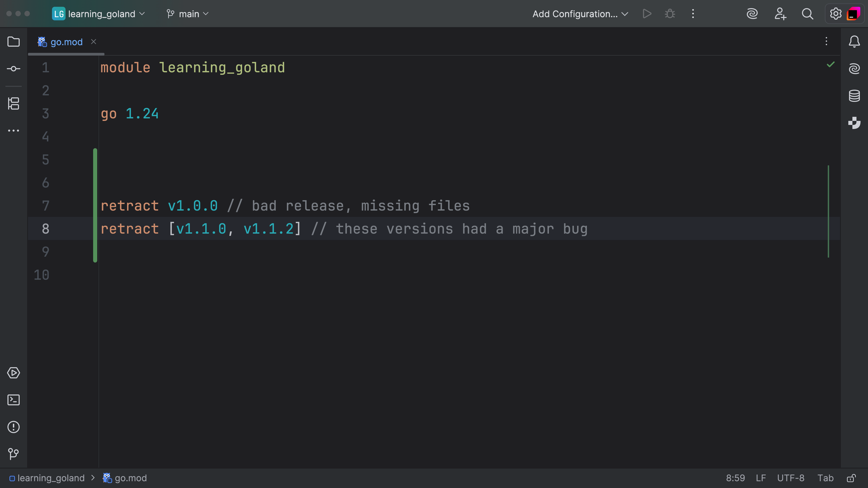Image resolution: width=868 pixels, height=488 pixels.
Task: Open the Commit tool window
Action: point(14,68)
